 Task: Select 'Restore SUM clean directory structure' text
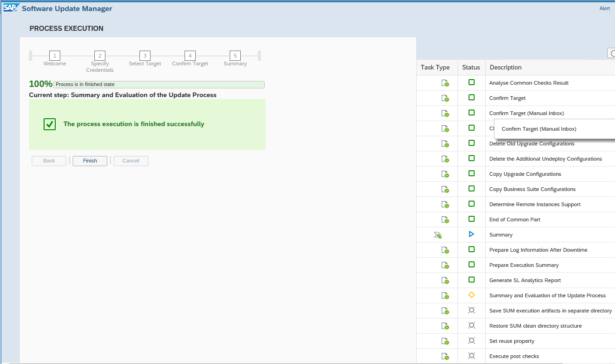535,326
